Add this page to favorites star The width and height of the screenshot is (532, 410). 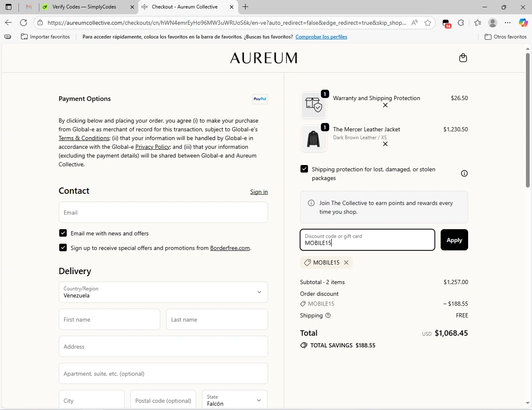[428, 23]
